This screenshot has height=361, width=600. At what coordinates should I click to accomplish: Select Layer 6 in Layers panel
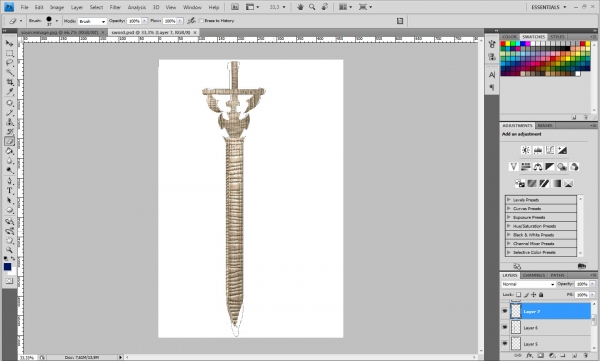click(x=550, y=328)
